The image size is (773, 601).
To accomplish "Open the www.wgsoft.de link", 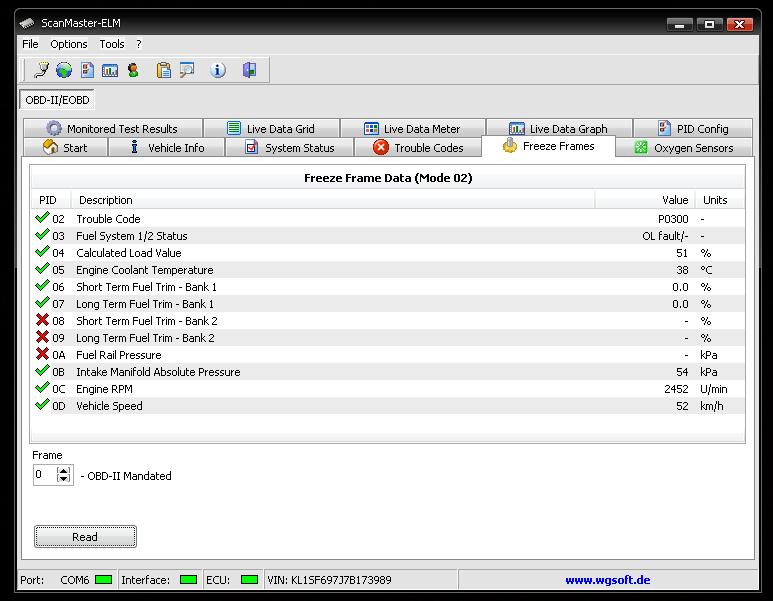I will click(607, 580).
